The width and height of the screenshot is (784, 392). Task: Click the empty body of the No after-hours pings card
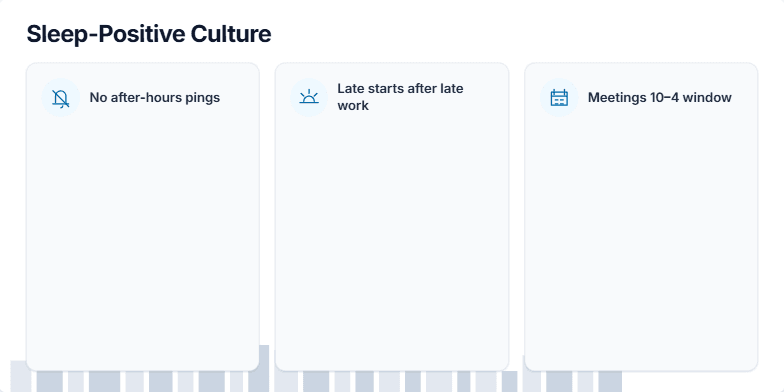[x=142, y=240]
